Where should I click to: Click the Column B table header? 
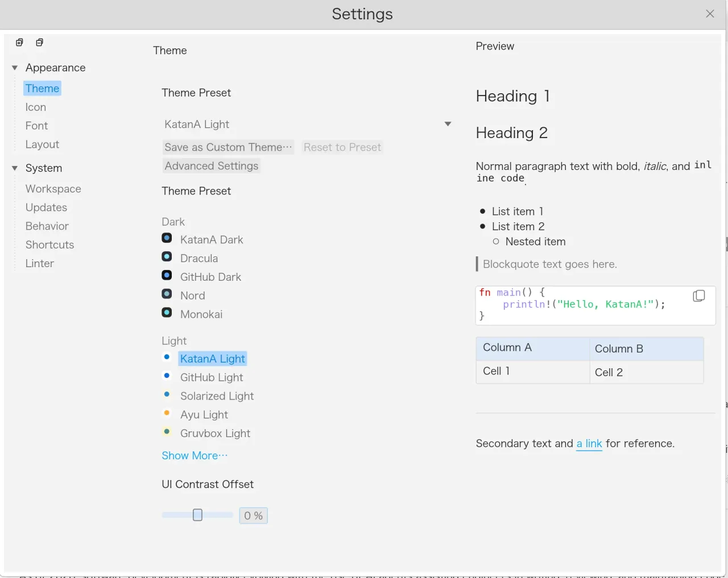coord(647,348)
